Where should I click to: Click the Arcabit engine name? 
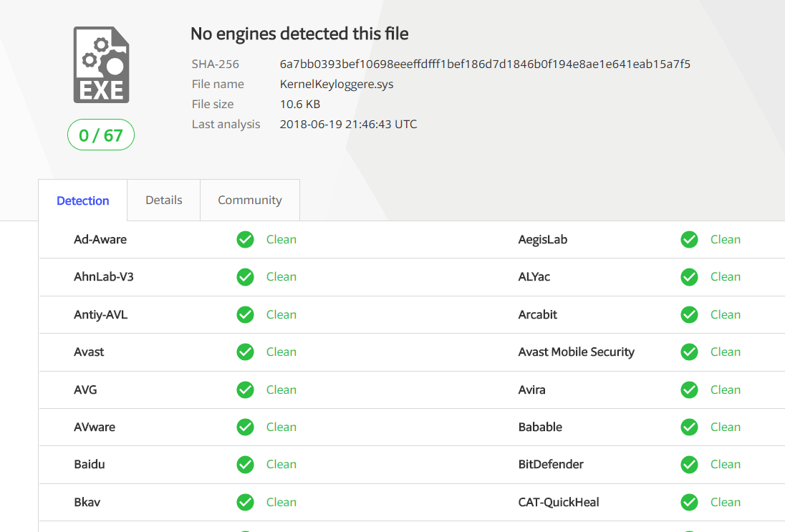pyautogui.click(x=538, y=315)
